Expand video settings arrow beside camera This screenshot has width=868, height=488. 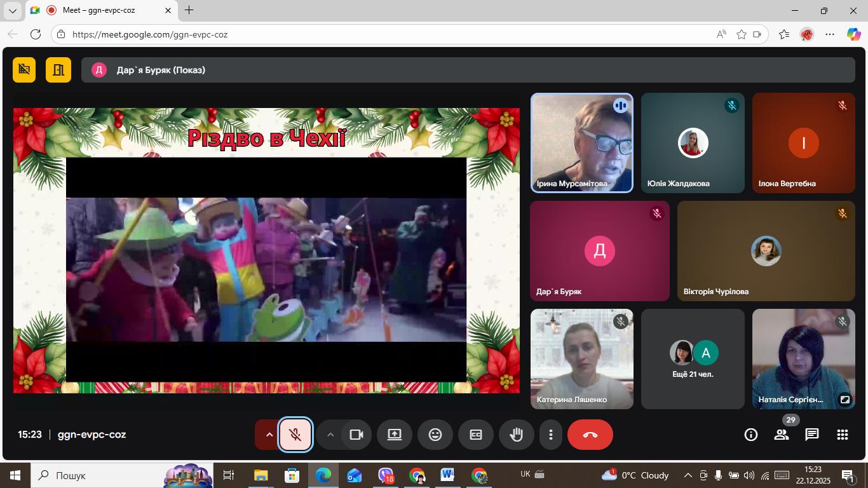coord(330,435)
